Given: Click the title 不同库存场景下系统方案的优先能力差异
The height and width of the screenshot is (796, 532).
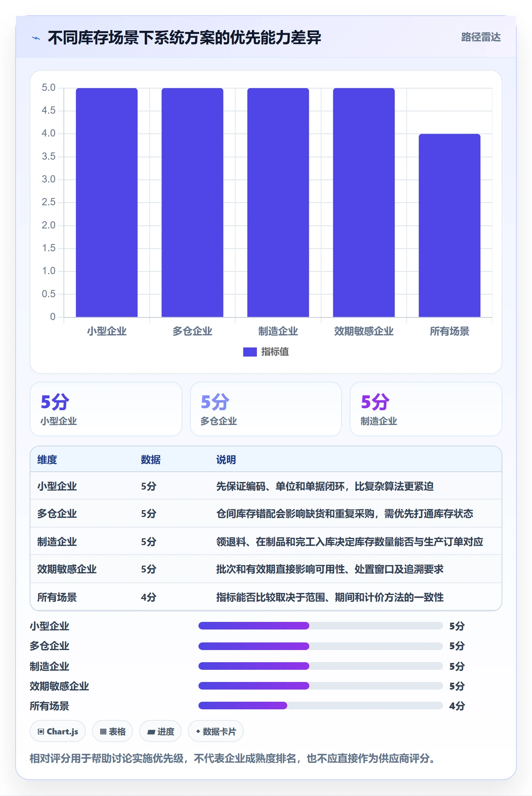Looking at the screenshot, I should (x=184, y=38).
